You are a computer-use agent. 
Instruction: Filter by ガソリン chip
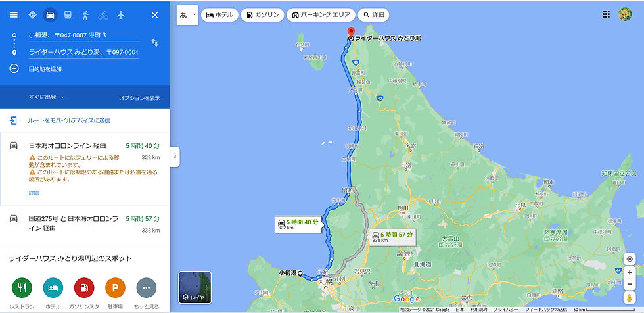pos(262,15)
